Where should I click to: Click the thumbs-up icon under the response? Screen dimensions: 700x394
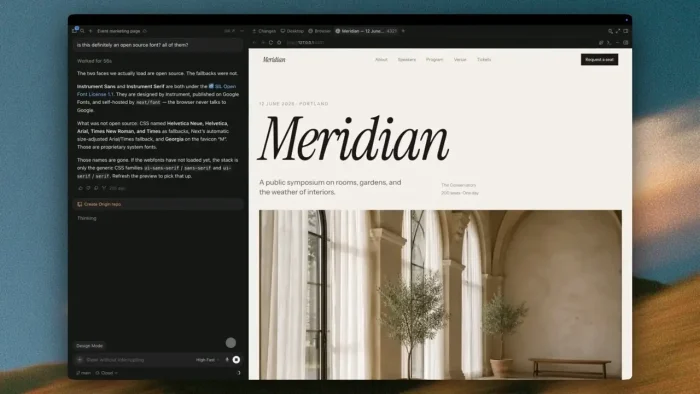[80, 188]
